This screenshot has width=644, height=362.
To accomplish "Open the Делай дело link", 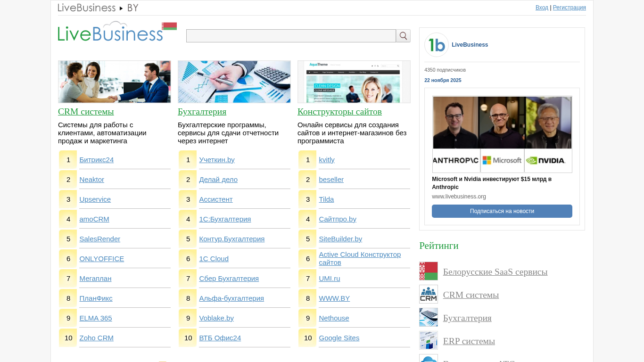I will pyautogui.click(x=218, y=180).
